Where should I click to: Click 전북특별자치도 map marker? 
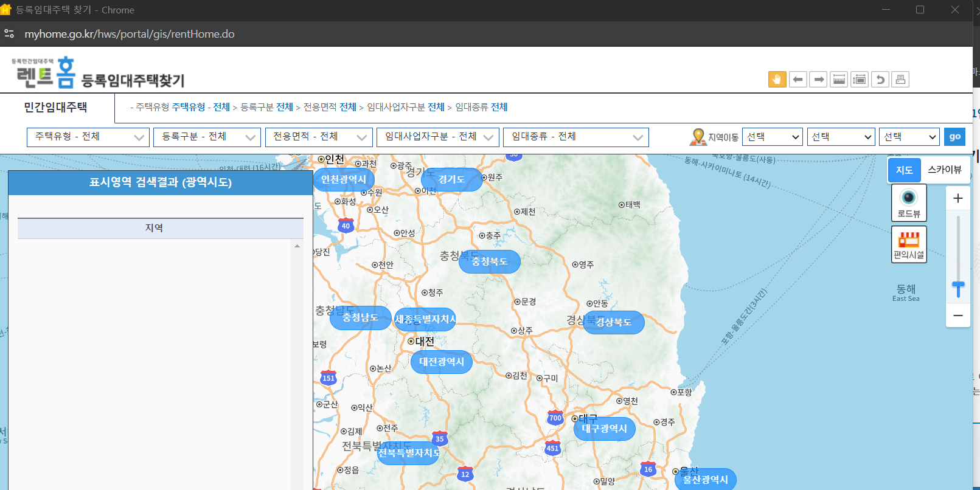click(409, 453)
